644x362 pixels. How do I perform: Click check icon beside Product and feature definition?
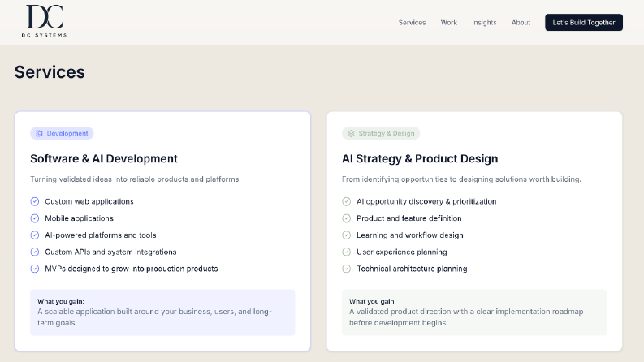pyautogui.click(x=347, y=218)
